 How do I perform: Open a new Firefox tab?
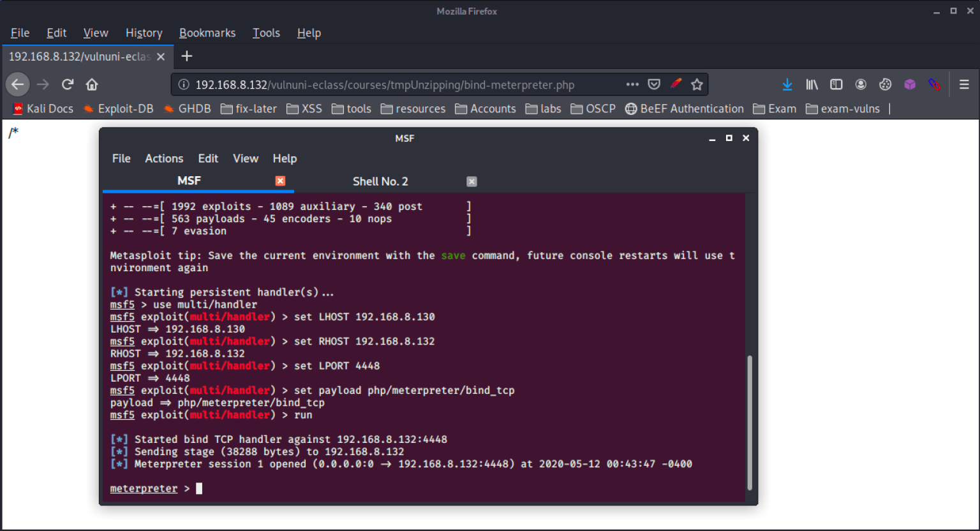point(186,56)
